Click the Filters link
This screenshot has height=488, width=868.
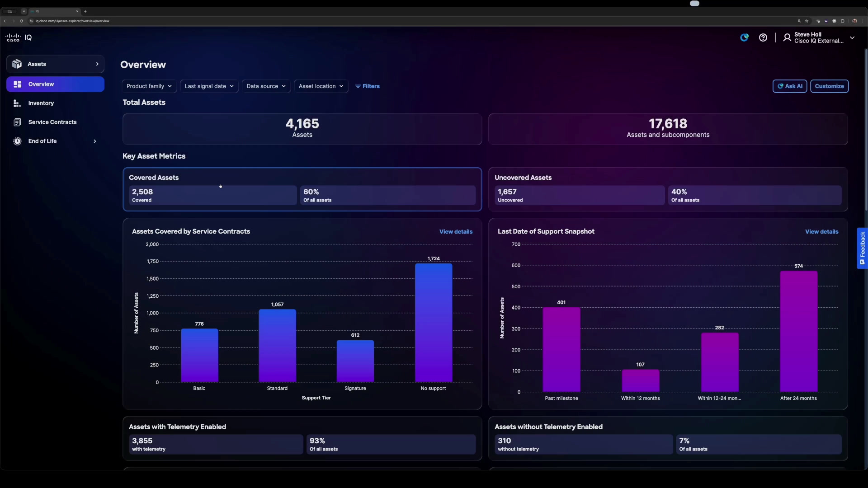tap(367, 86)
